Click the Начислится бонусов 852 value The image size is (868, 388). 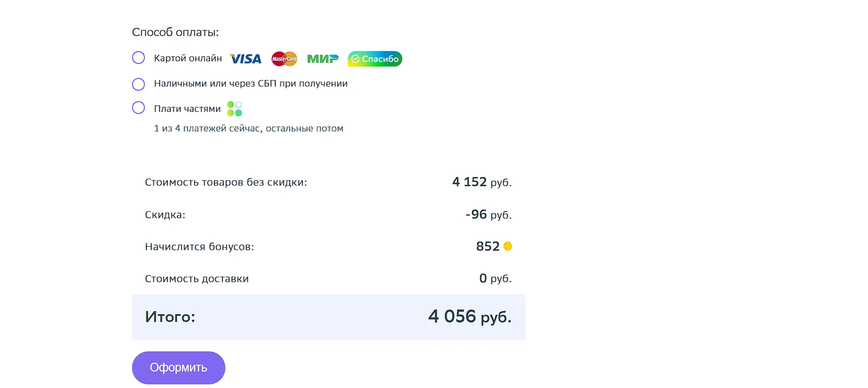[x=488, y=246]
